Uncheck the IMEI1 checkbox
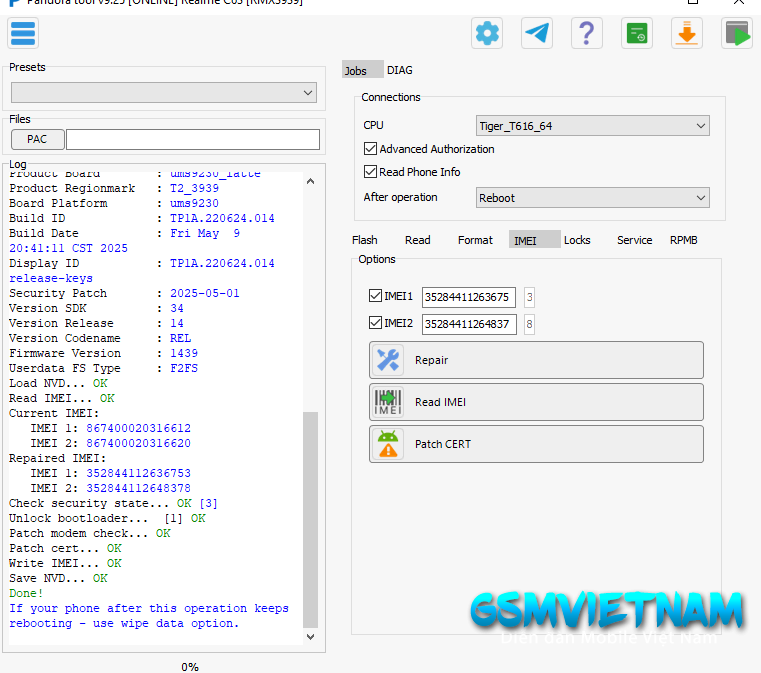Image resolution: width=761 pixels, height=673 pixels. click(375, 295)
